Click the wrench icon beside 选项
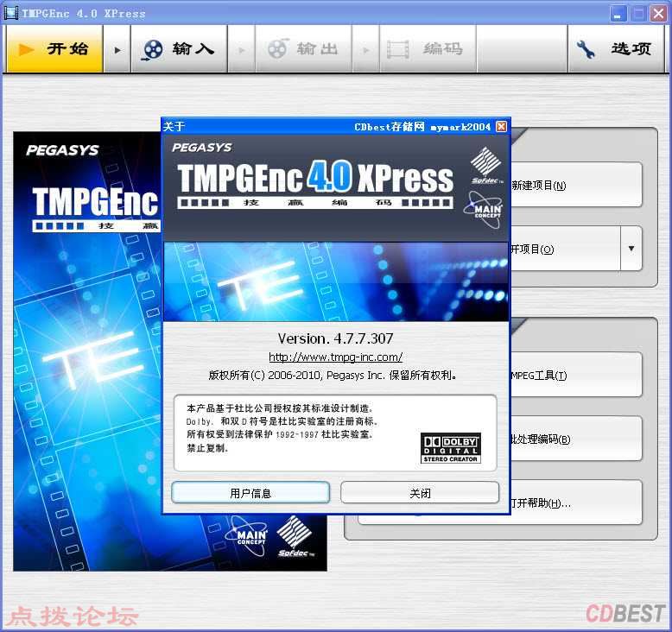Viewport: 672px width, 632px height. point(586,49)
